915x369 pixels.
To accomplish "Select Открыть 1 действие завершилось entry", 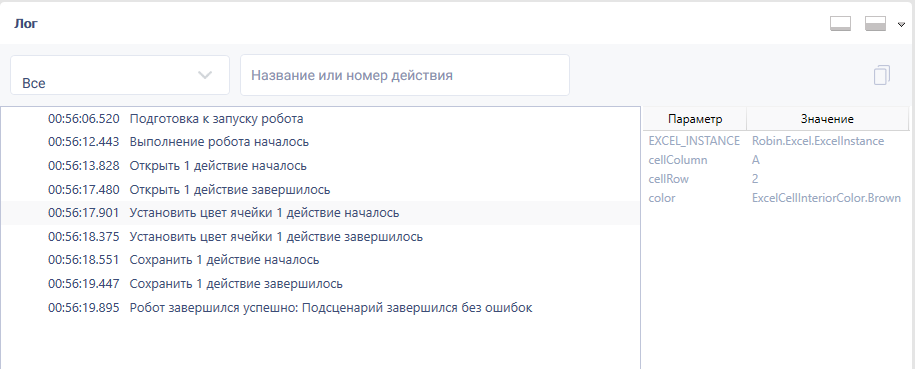I will (x=320, y=190).
